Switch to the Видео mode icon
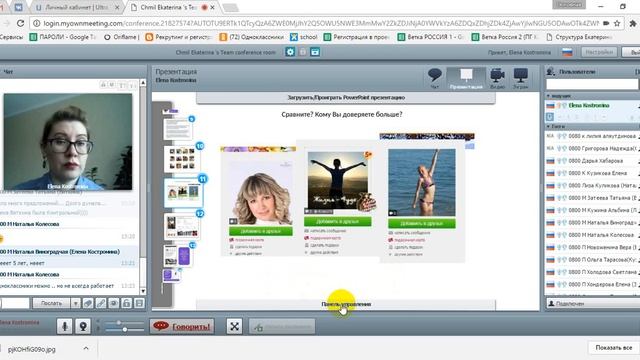This screenshot has width=640, height=360. point(498,78)
